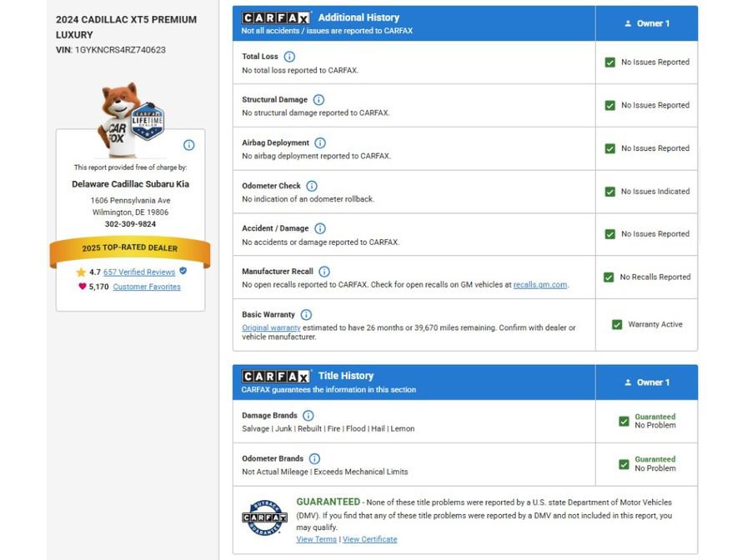Open the Manufacturer Recall info icon

(324, 272)
